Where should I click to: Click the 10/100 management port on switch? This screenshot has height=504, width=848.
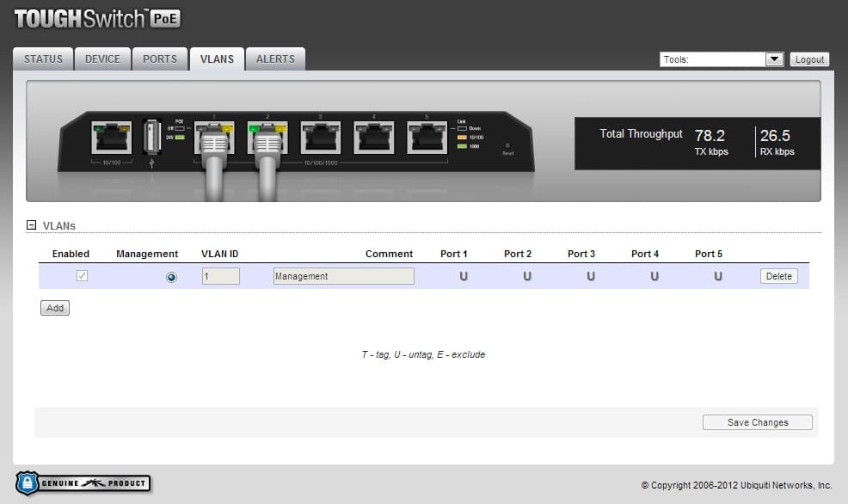pos(112,138)
